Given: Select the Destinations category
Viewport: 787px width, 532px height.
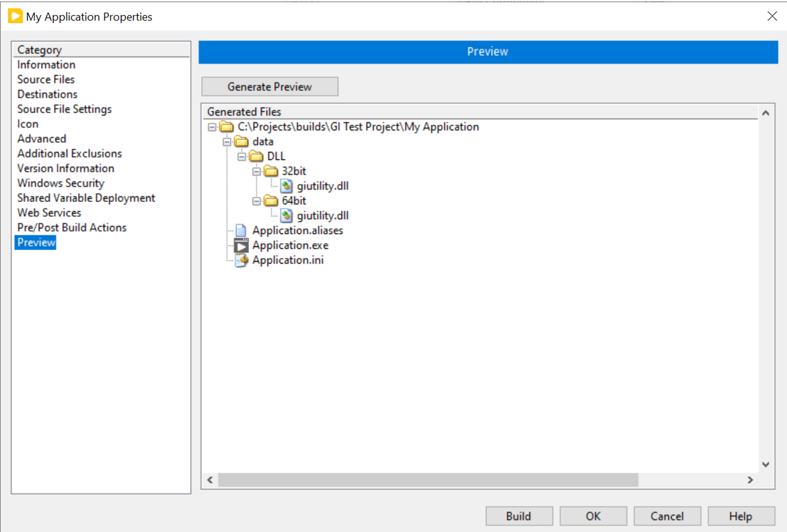Looking at the screenshot, I should (x=47, y=94).
